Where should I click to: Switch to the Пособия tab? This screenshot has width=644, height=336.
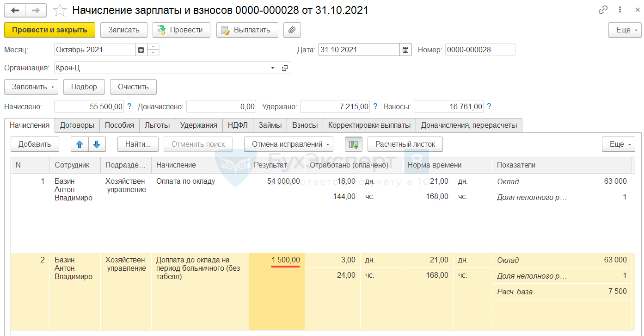119,125
